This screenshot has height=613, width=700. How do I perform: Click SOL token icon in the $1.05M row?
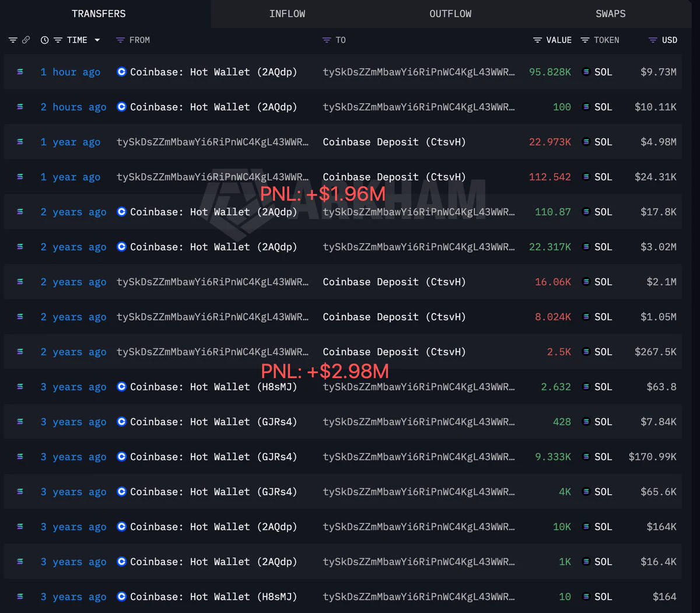coord(586,317)
